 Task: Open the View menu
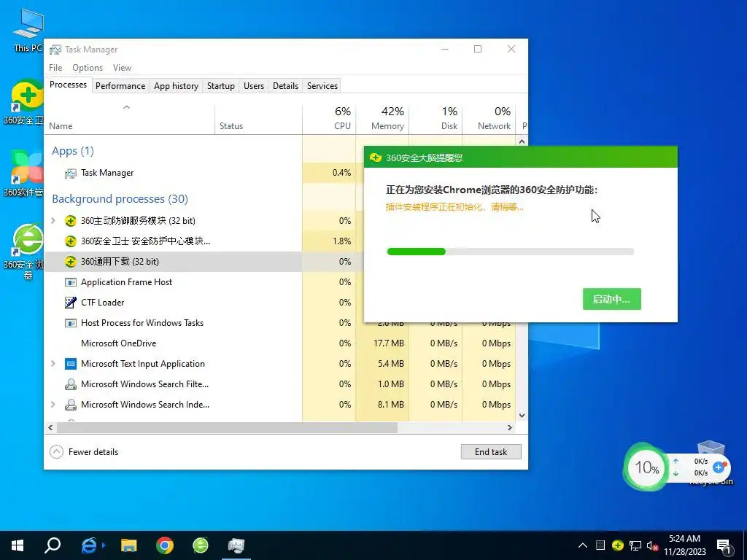pyautogui.click(x=122, y=68)
